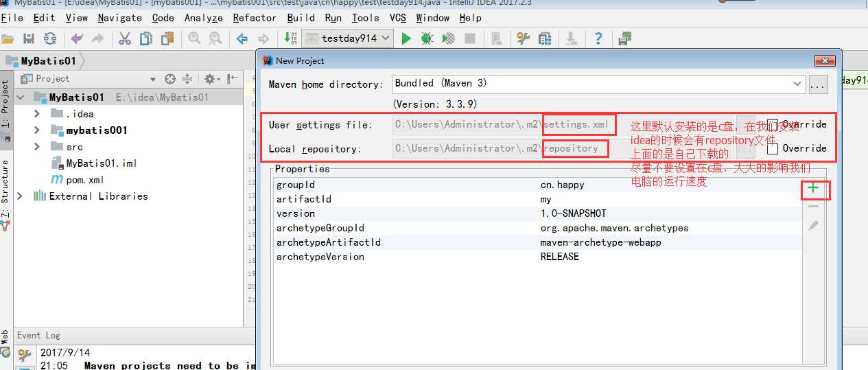Screen dimensions: 868x370
Task: Expand External Libraries node
Action: (20, 196)
